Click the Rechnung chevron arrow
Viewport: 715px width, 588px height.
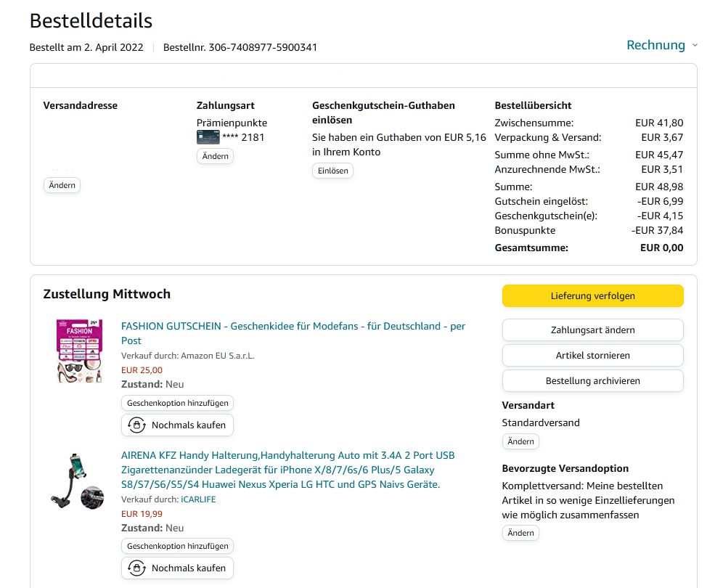pos(695,45)
